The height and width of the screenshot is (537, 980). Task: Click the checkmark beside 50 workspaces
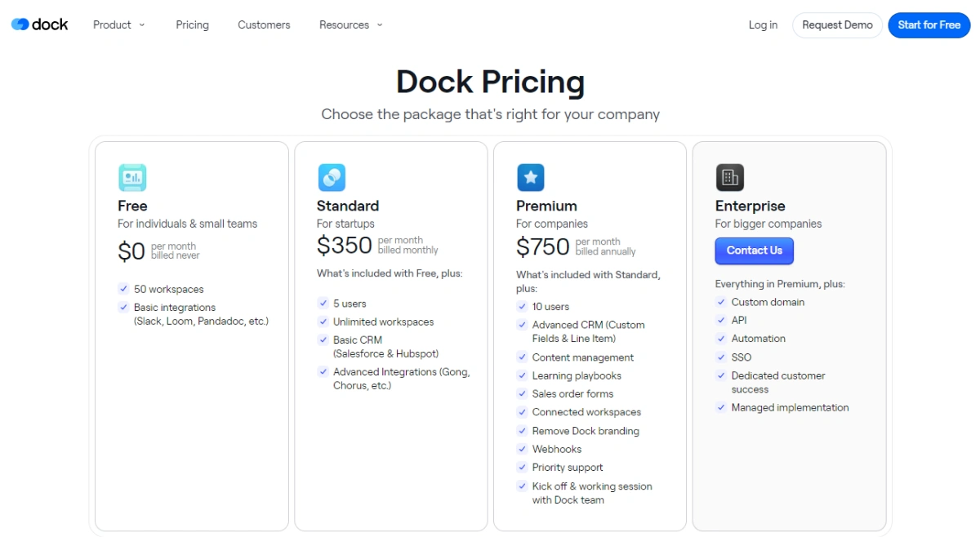pyautogui.click(x=123, y=289)
